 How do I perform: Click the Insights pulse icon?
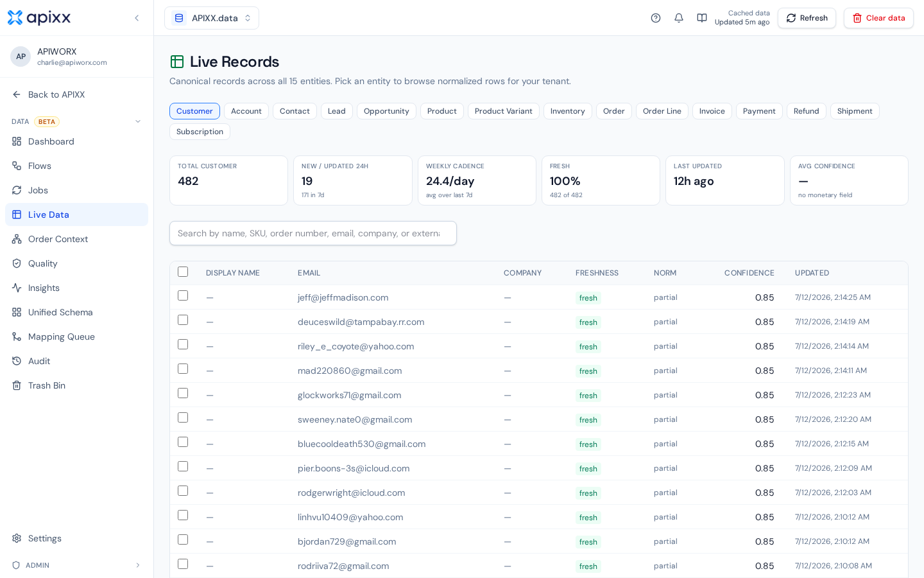tap(17, 288)
